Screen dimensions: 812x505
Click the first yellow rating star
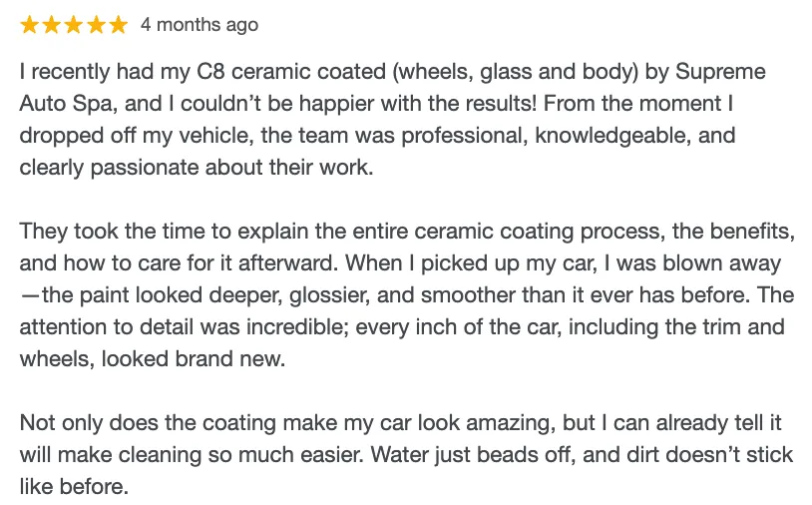click(x=30, y=25)
